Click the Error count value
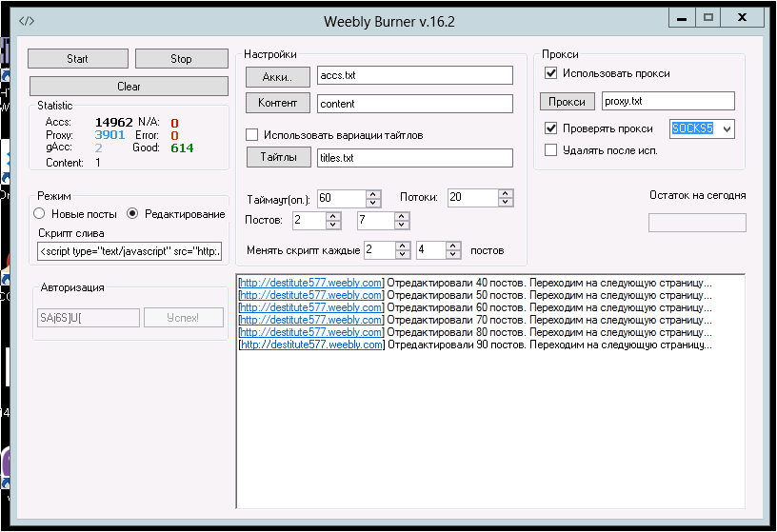 [174, 135]
